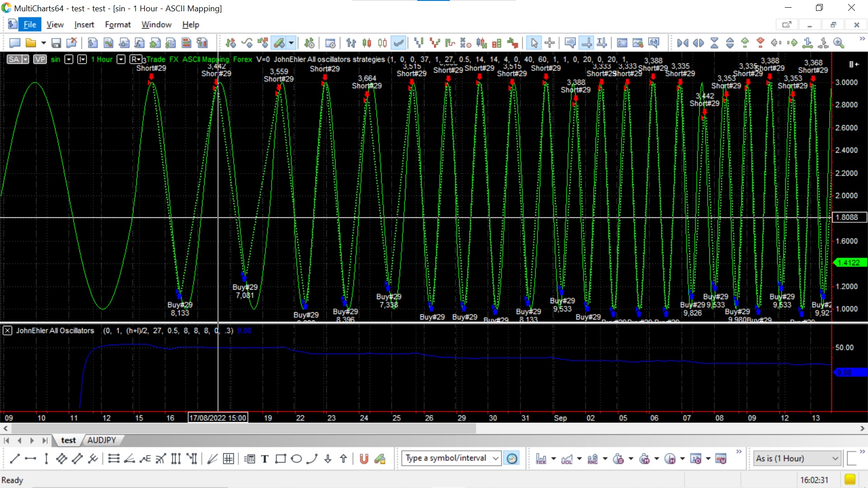Toggle the SA button on chart status line
The image size is (868, 488).
tap(14, 59)
